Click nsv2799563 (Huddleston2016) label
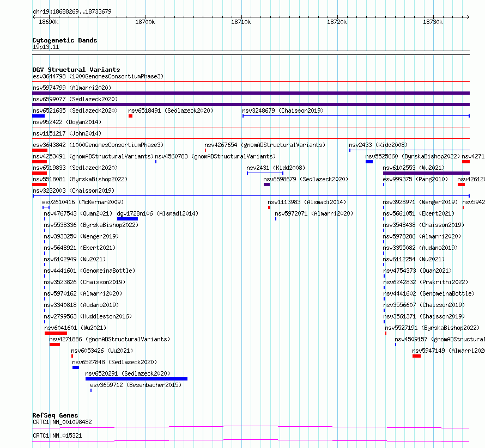Image resolution: width=485 pixels, height=448 pixels. 88,316
